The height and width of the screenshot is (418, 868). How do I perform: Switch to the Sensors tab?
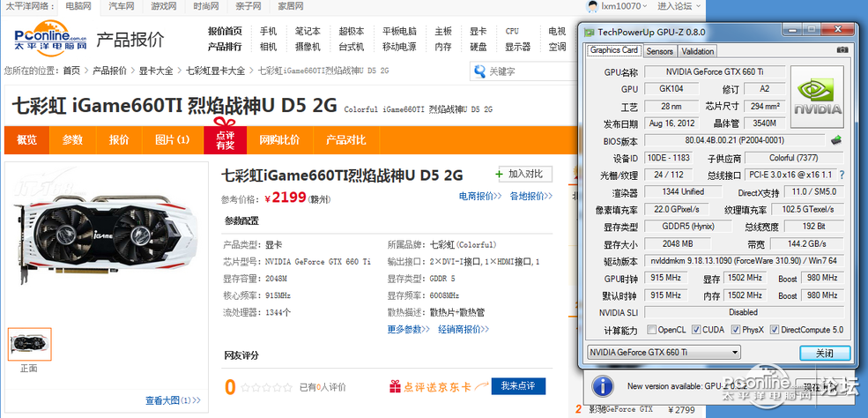point(659,51)
